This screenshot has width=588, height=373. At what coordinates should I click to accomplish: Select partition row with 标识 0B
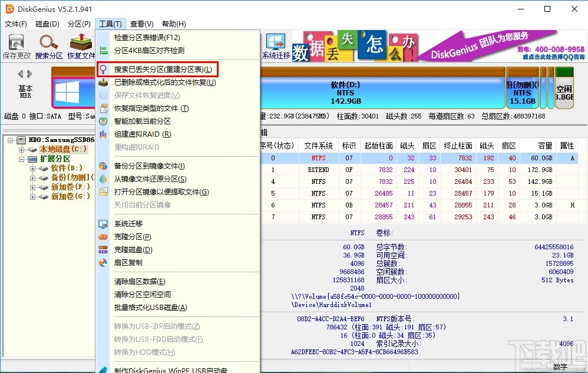[419, 206]
